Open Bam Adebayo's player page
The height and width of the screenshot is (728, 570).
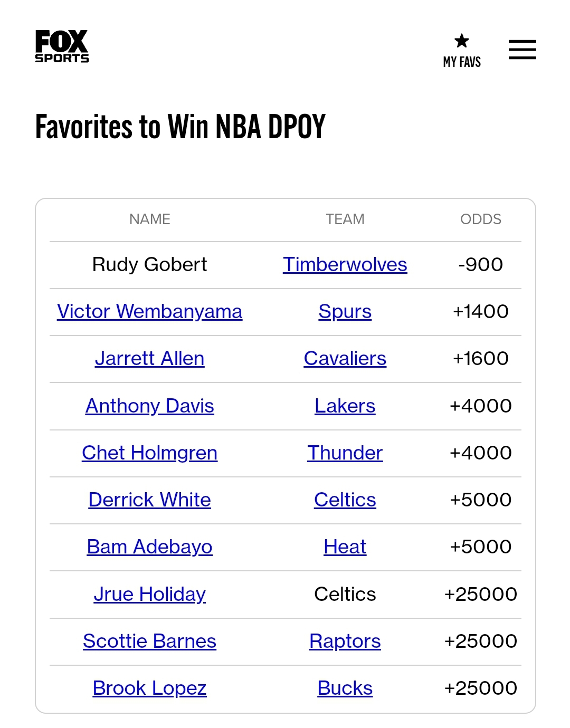(x=150, y=547)
